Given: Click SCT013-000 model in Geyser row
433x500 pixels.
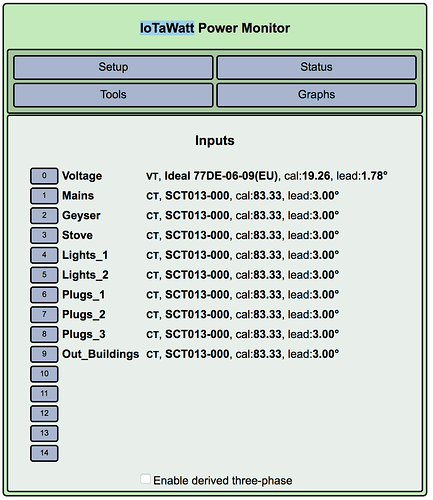Looking at the screenshot, I should point(197,216).
